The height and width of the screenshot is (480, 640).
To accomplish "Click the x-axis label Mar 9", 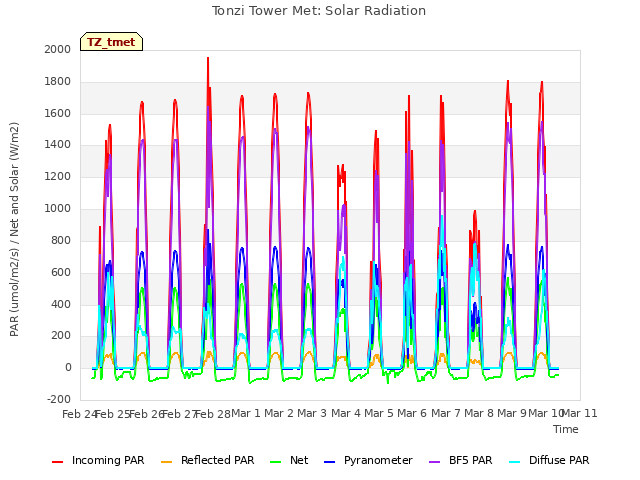I will [512, 413].
